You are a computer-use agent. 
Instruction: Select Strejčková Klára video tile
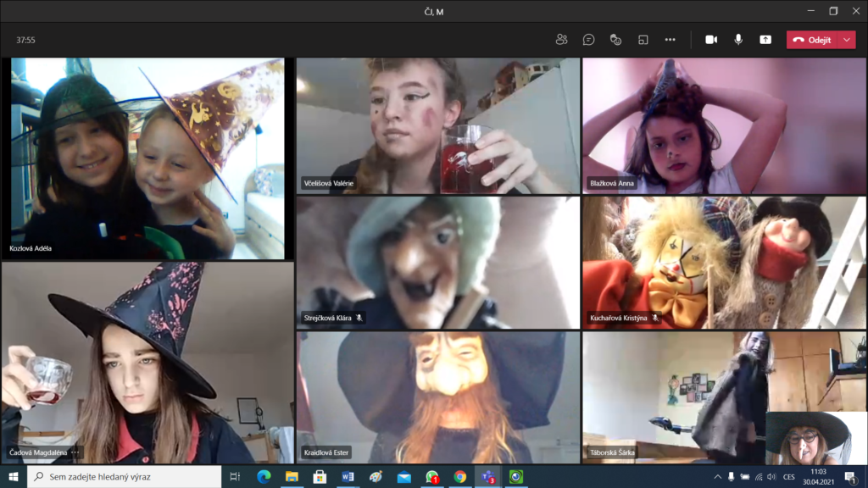coord(438,263)
